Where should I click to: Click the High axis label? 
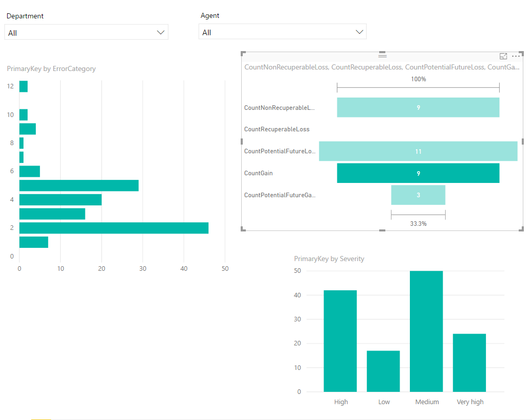[341, 402]
